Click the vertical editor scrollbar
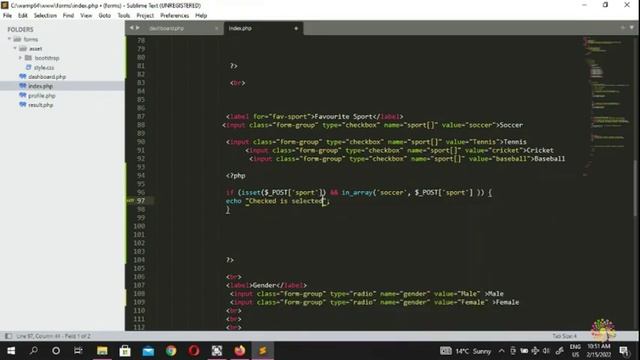The height and width of the screenshot is (360, 640). 636,188
